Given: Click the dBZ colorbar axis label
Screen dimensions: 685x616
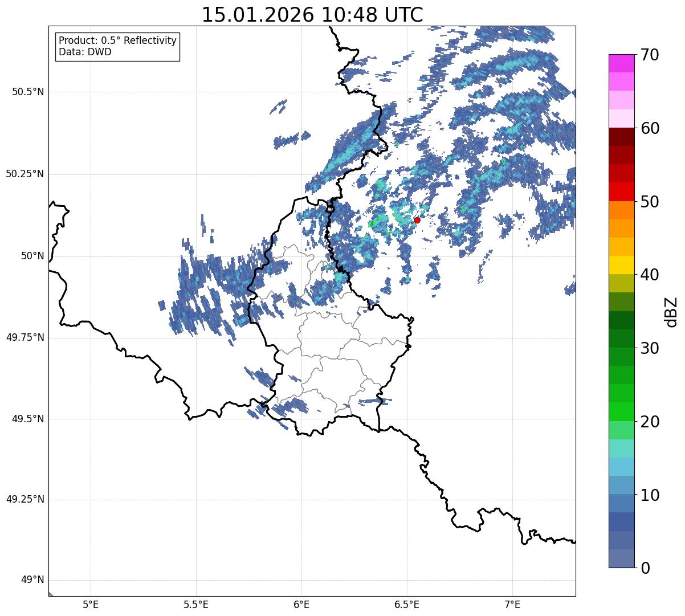Looking at the screenshot, I should (x=671, y=311).
